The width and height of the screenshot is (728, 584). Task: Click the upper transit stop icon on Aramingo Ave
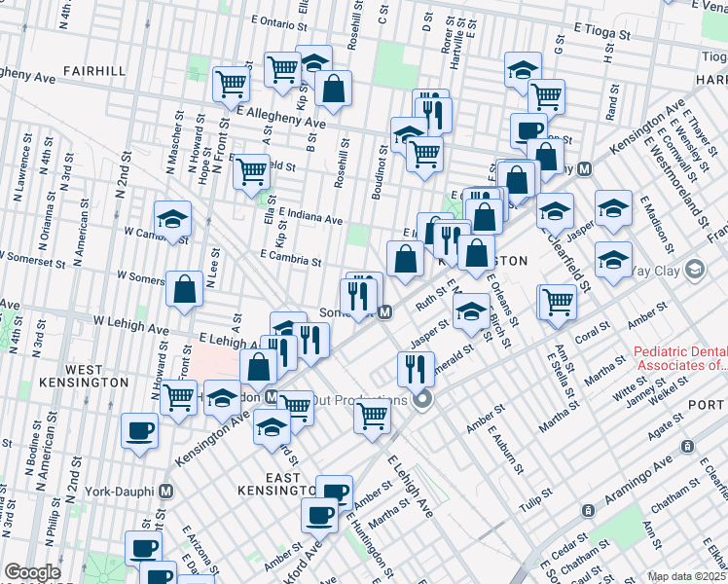[x=687, y=447]
